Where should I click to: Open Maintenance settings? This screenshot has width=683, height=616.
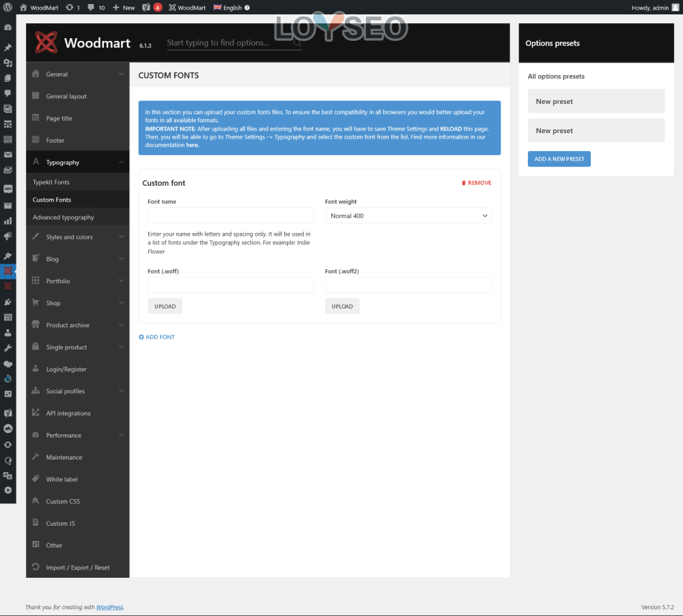pos(78,457)
